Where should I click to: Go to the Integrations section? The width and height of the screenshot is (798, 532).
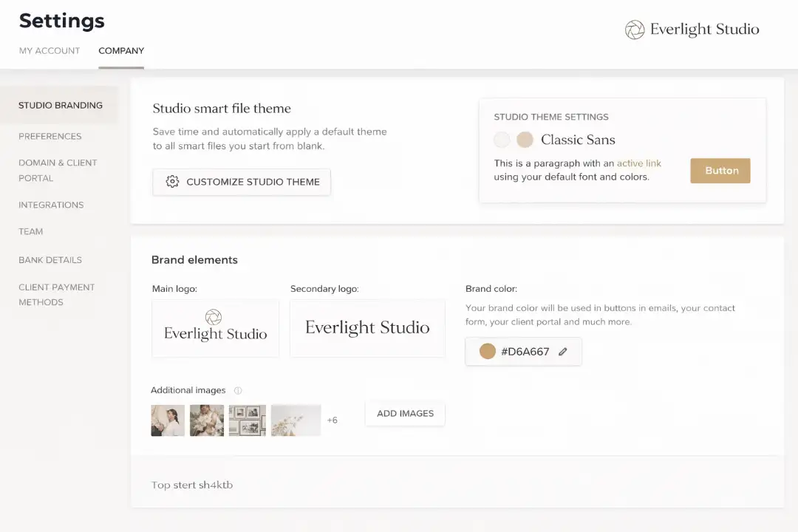tap(51, 205)
